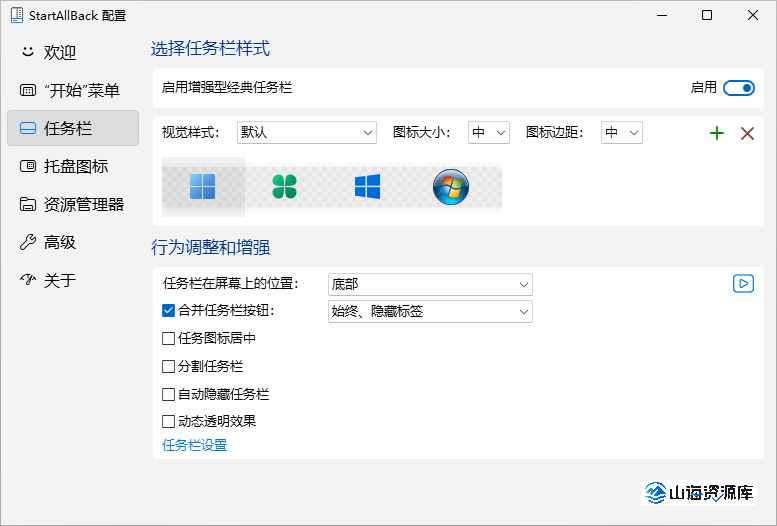Click the red X remove icon
The width and height of the screenshot is (777, 526).
(747, 133)
